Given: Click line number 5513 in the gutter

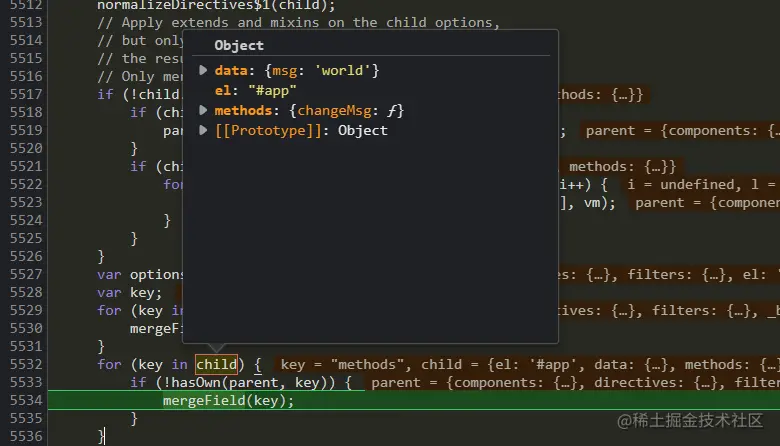Looking at the screenshot, I should point(26,22).
